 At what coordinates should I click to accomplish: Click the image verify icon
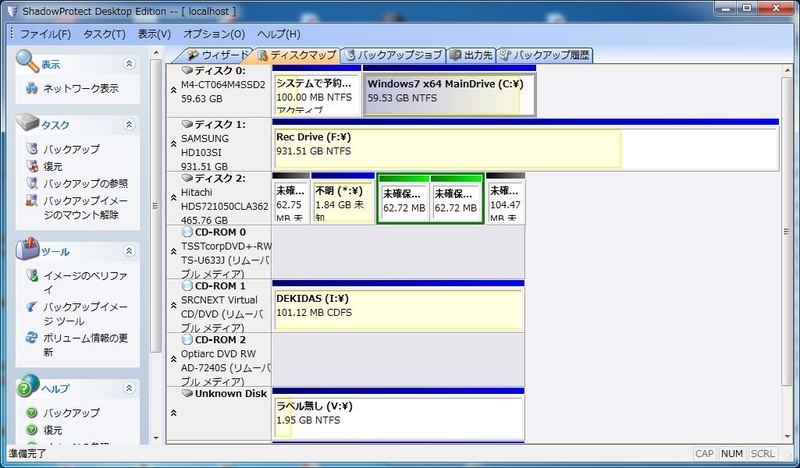[x=32, y=276]
